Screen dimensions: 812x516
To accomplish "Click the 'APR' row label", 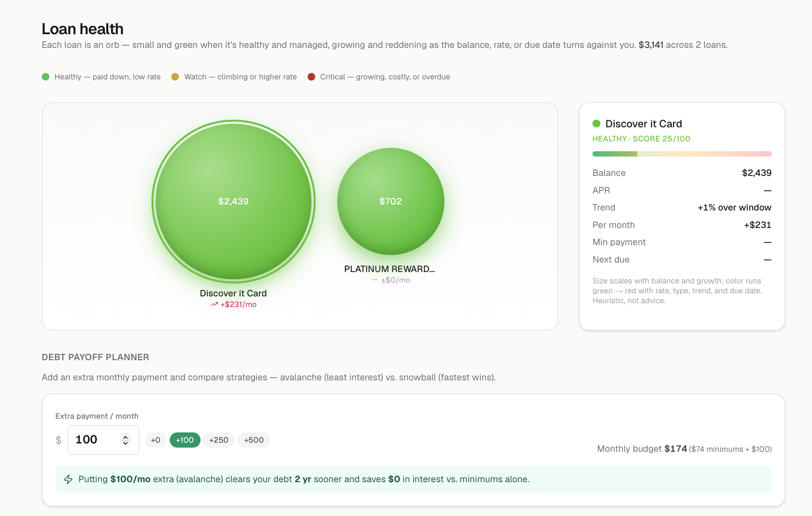I will click(601, 190).
